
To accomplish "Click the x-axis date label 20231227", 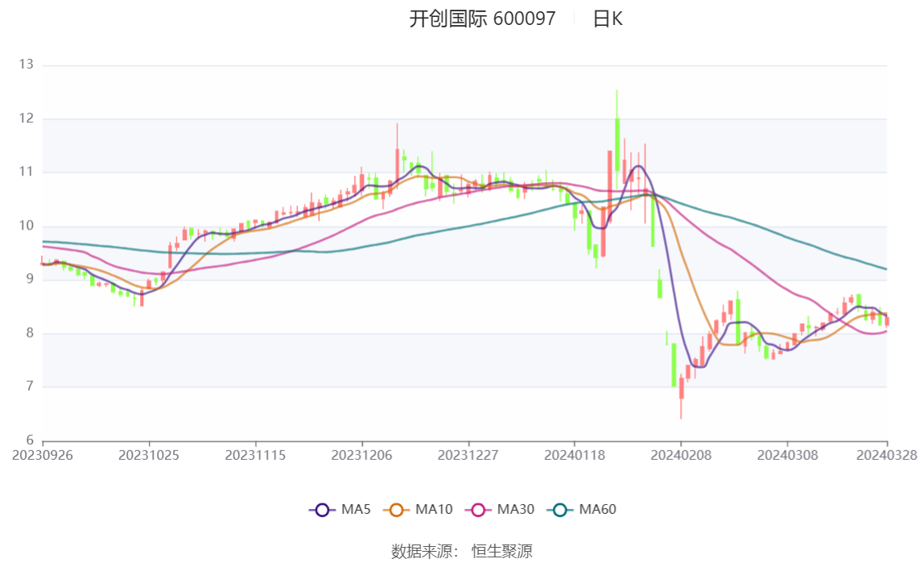I will point(468,455).
